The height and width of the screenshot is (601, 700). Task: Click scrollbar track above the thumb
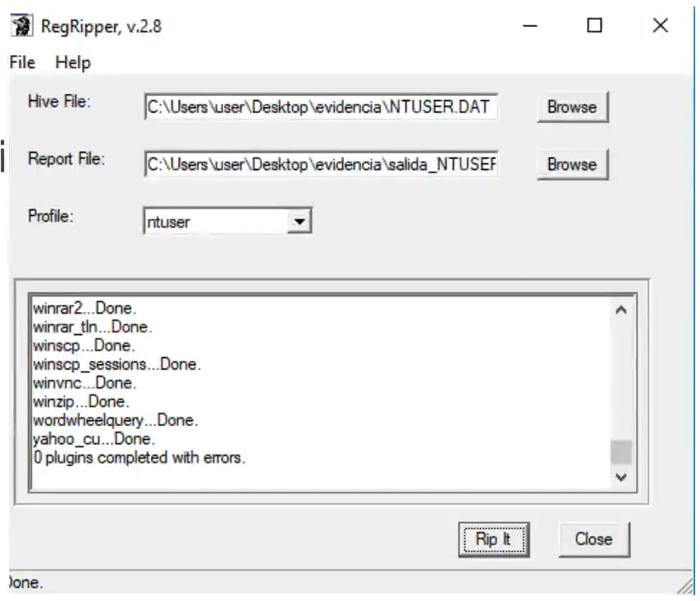(621, 379)
